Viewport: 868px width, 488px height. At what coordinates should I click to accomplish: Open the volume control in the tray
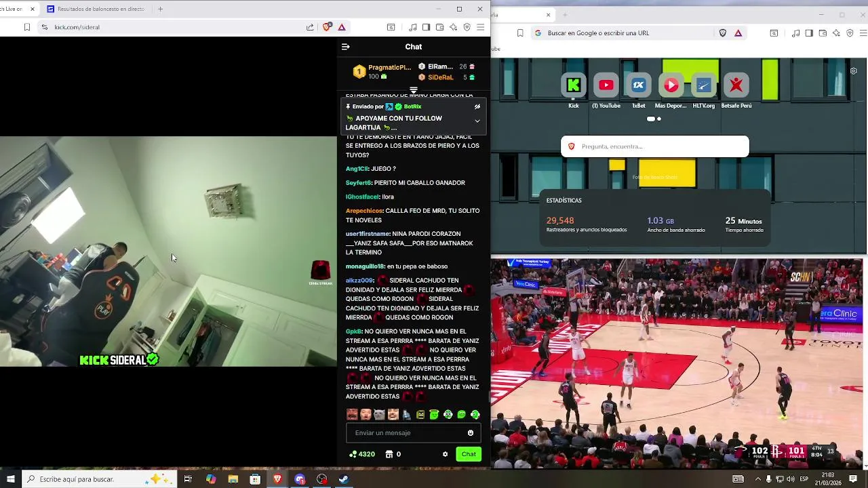pyautogui.click(x=790, y=479)
